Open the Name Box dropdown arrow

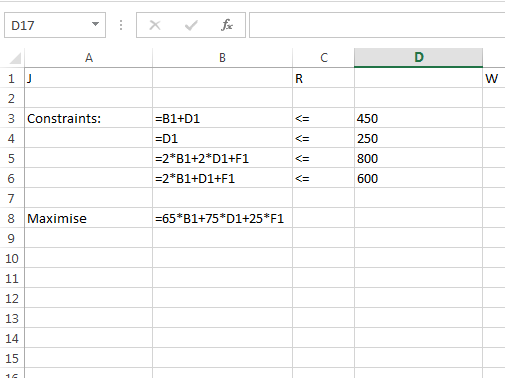95,24
